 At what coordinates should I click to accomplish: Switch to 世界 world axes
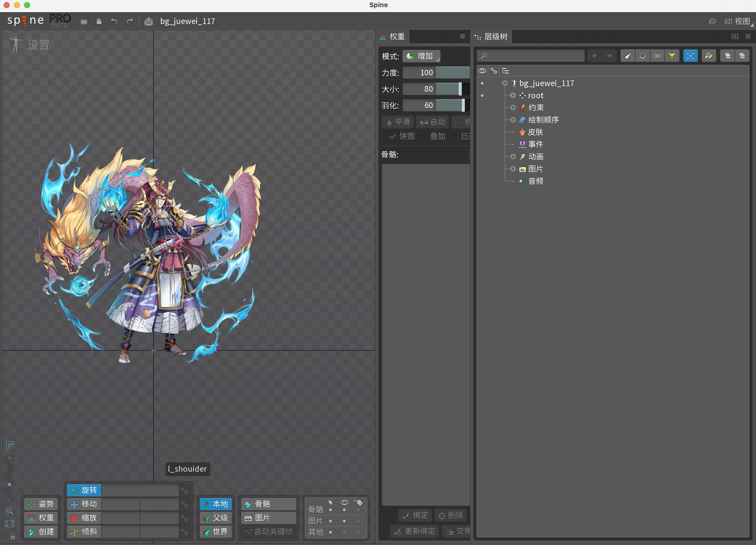pyautogui.click(x=216, y=531)
